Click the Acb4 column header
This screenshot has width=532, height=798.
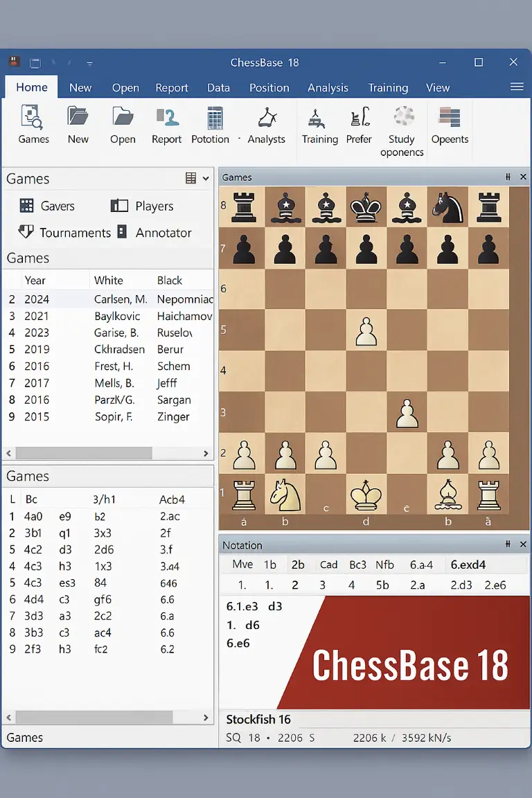(x=172, y=499)
